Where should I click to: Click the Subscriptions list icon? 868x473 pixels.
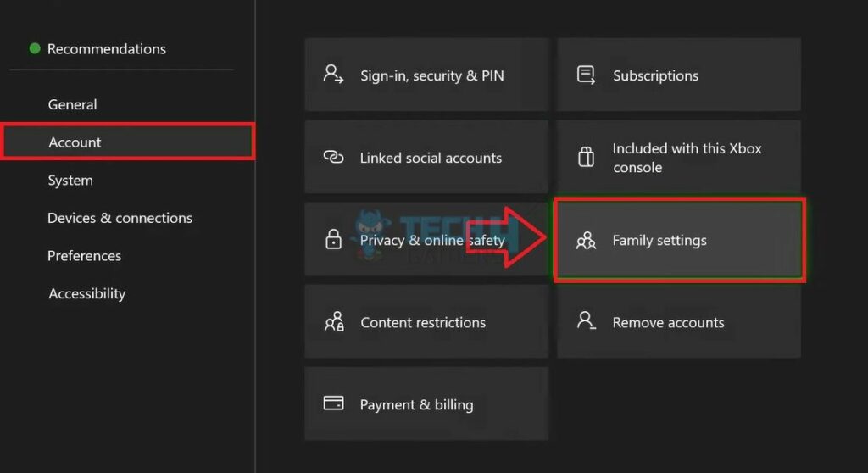click(586, 75)
